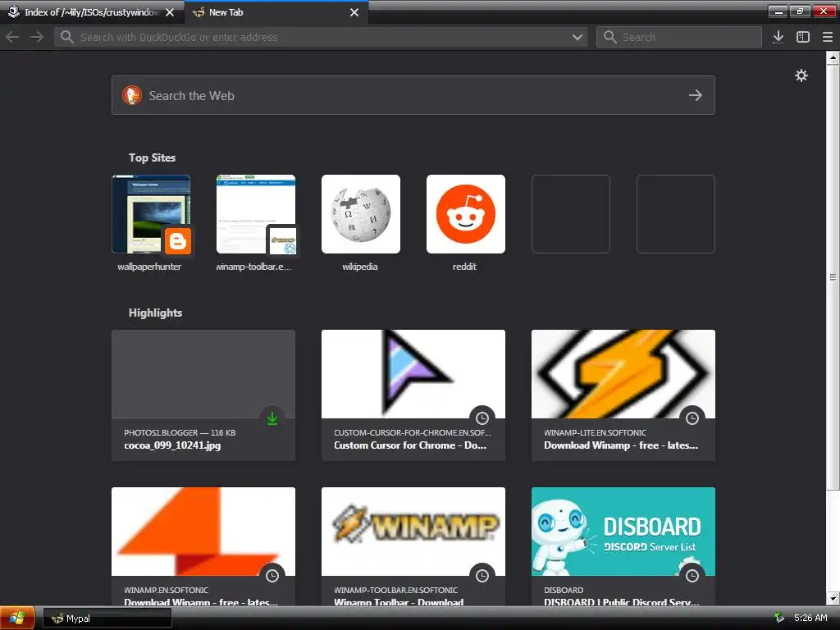Viewport: 840px width, 630px height.
Task: Go back using the back arrow
Action: [x=12, y=37]
